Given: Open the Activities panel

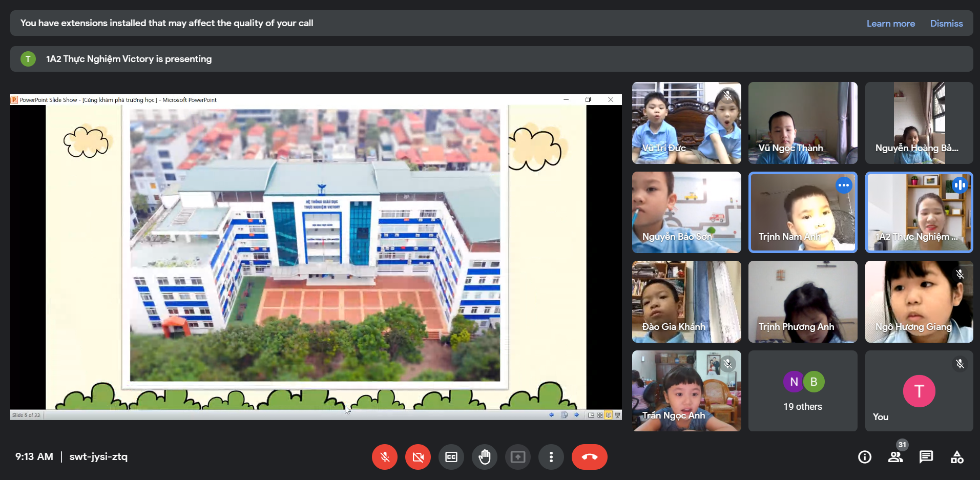Looking at the screenshot, I should click(957, 457).
